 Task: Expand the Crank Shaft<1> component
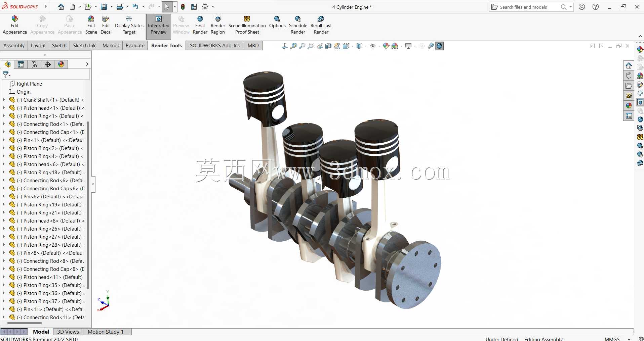[x=4, y=100]
